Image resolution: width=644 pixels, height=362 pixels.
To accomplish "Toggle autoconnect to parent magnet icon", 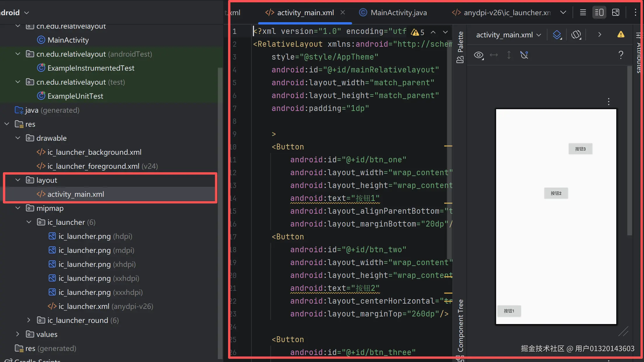I will pyautogui.click(x=524, y=55).
